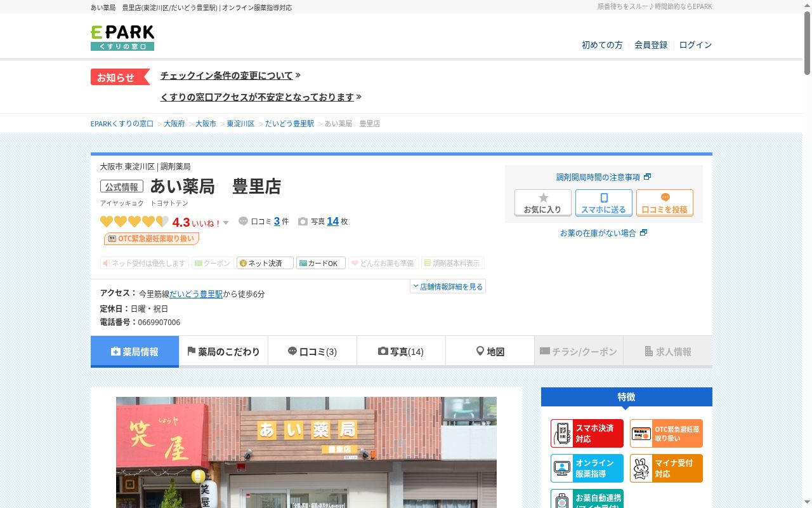Click the star icon in お気に入り button
The image size is (812, 508).
click(543, 197)
